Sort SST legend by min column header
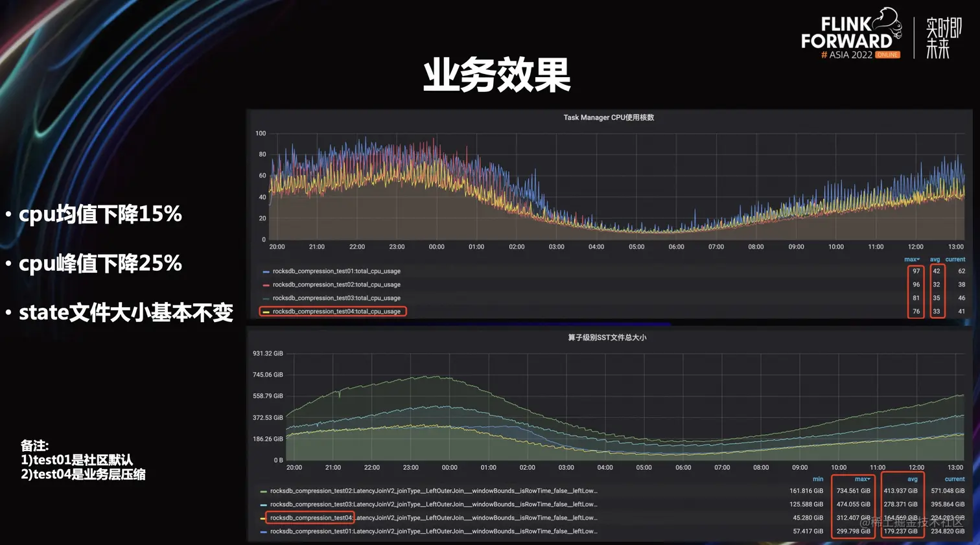980x545 pixels. click(x=818, y=479)
